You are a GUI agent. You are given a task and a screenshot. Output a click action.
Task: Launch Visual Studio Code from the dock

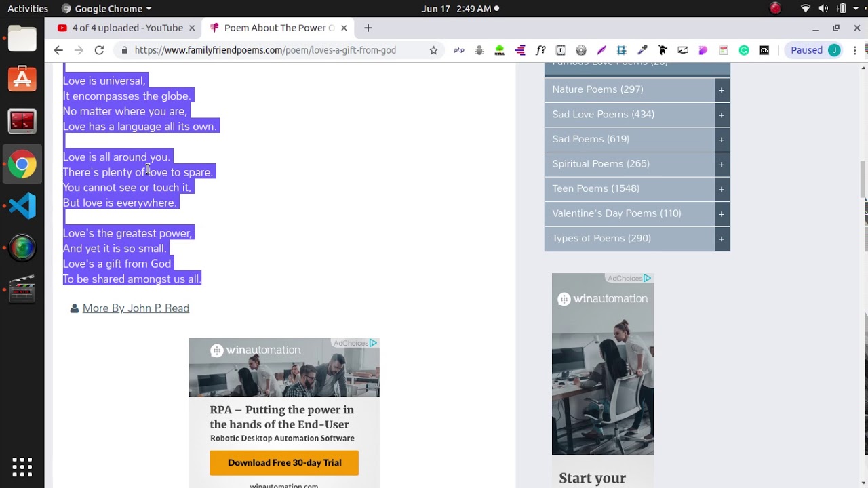pos(22,206)
